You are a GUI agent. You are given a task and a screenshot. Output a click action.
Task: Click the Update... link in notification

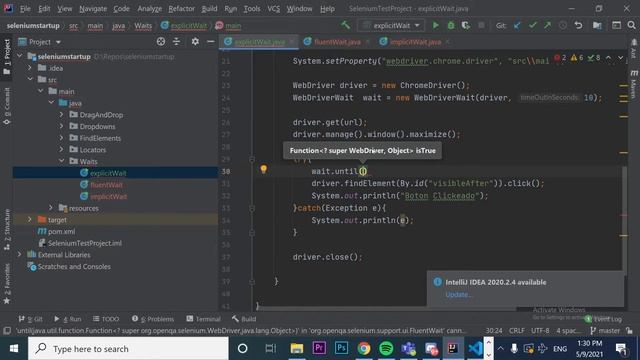458,294
